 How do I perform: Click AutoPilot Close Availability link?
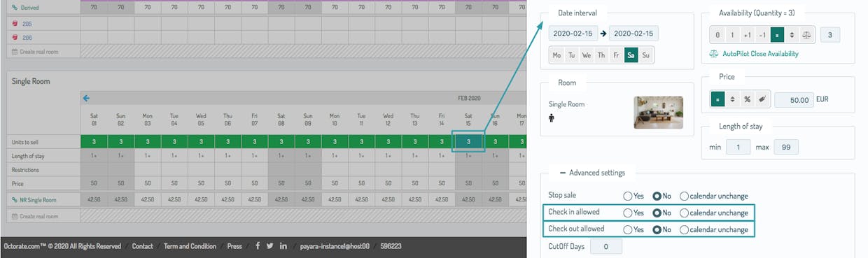(754, 54)
